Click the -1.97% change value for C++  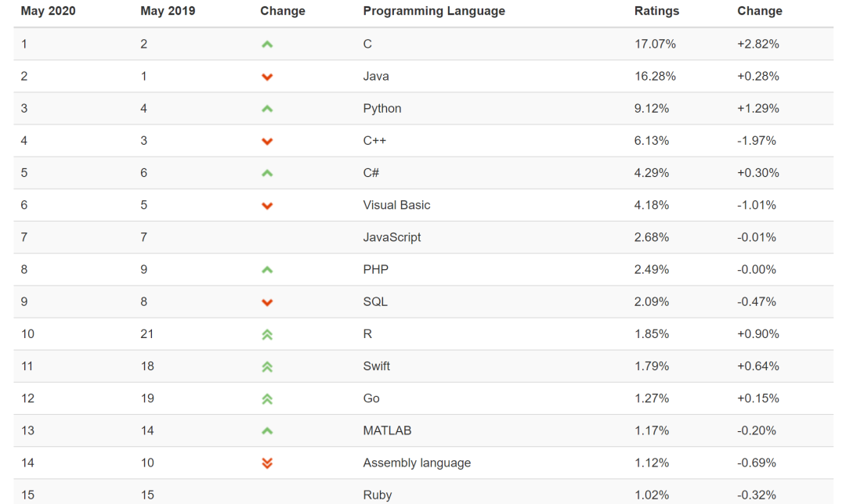[x=757, y=141]
